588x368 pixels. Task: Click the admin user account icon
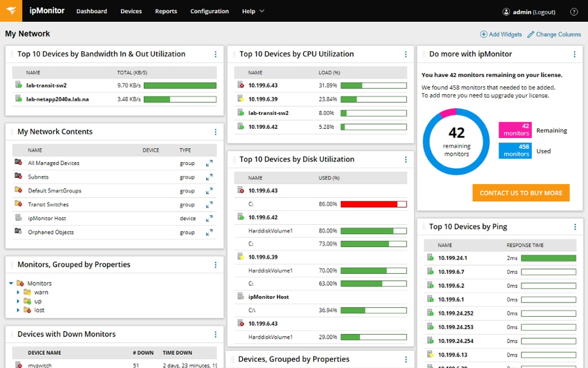click(506, 11)
